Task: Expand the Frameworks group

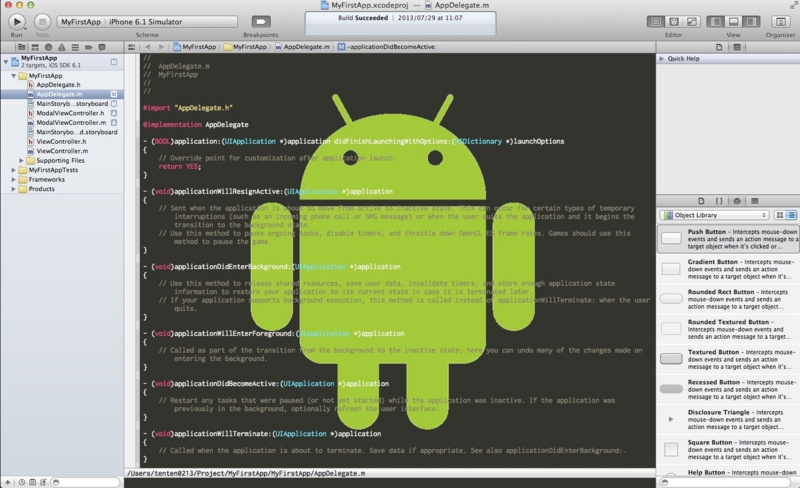Action: 14,179
